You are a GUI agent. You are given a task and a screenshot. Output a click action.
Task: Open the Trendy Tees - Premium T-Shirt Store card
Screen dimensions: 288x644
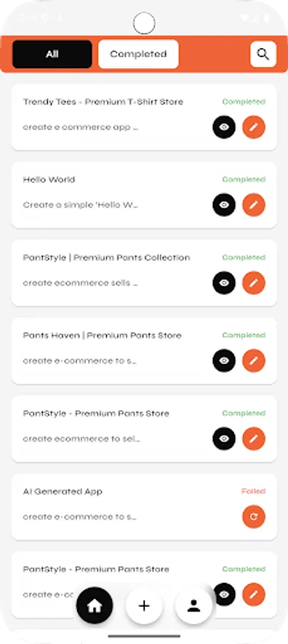[x=144, y=117]
